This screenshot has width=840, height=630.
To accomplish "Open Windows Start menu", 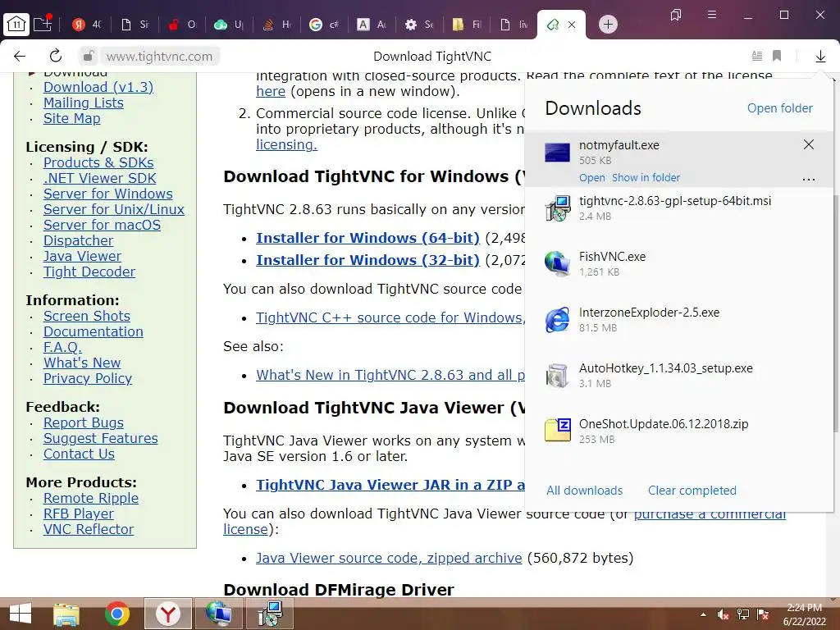I will [x=21, y=614].
